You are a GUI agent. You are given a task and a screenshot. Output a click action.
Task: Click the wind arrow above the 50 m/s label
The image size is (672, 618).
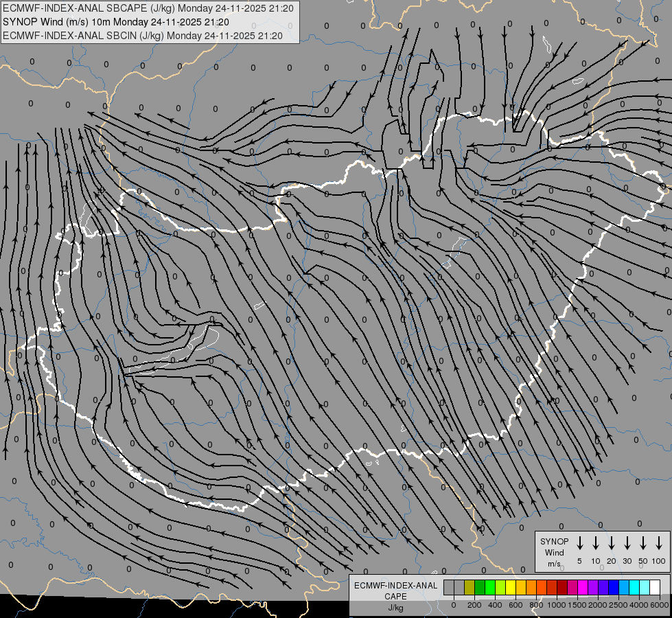[643, 542]
